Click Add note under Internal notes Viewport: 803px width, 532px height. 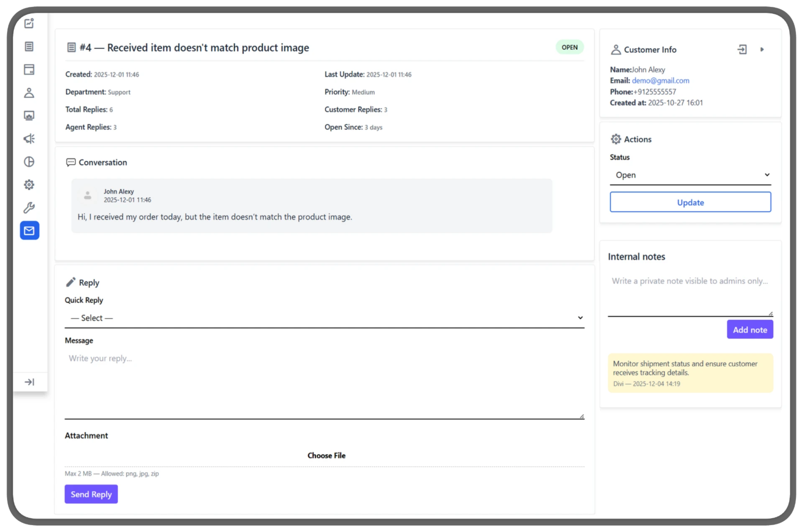point(750,329)
